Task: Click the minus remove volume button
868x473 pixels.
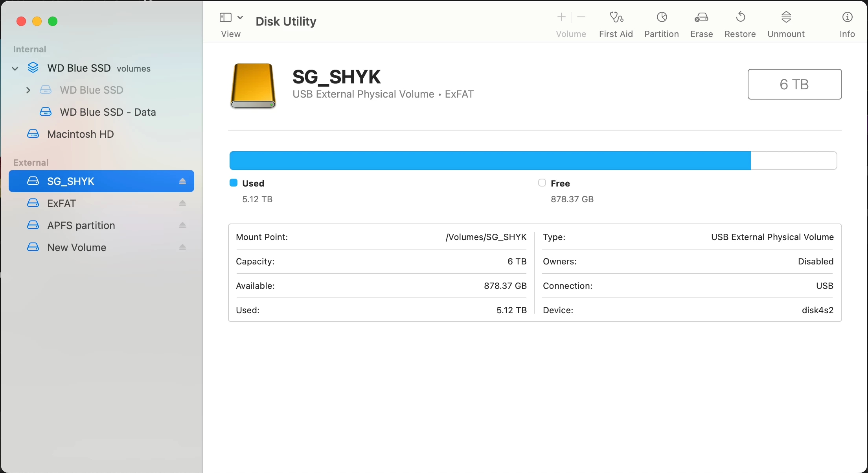Action: 581,17
